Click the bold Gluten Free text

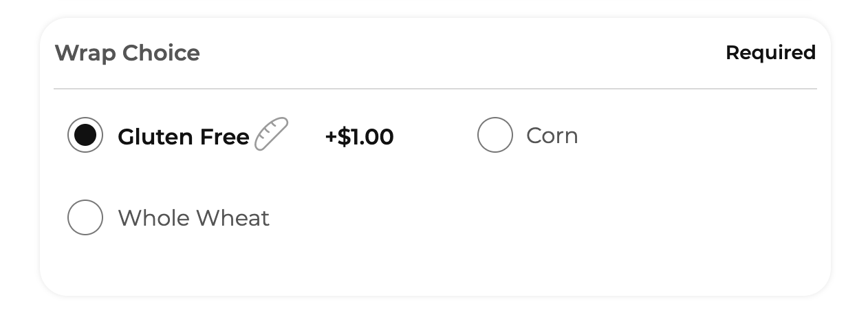point(184,137)
